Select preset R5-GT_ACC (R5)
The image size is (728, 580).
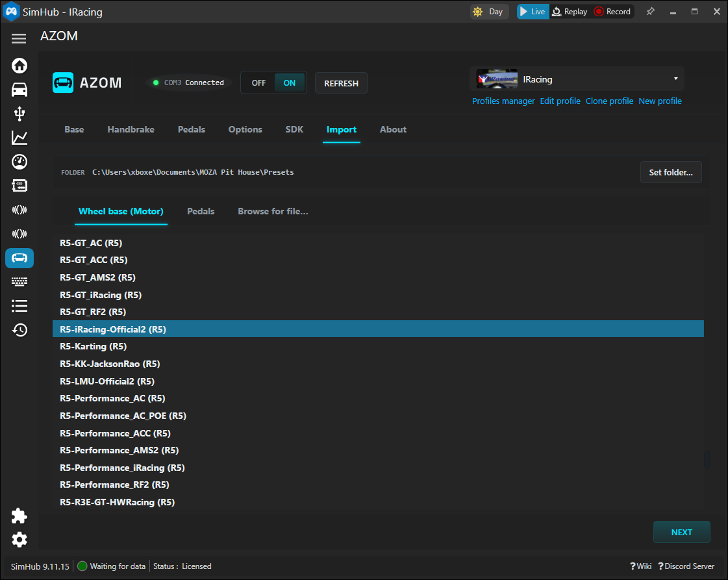(378, 260)
